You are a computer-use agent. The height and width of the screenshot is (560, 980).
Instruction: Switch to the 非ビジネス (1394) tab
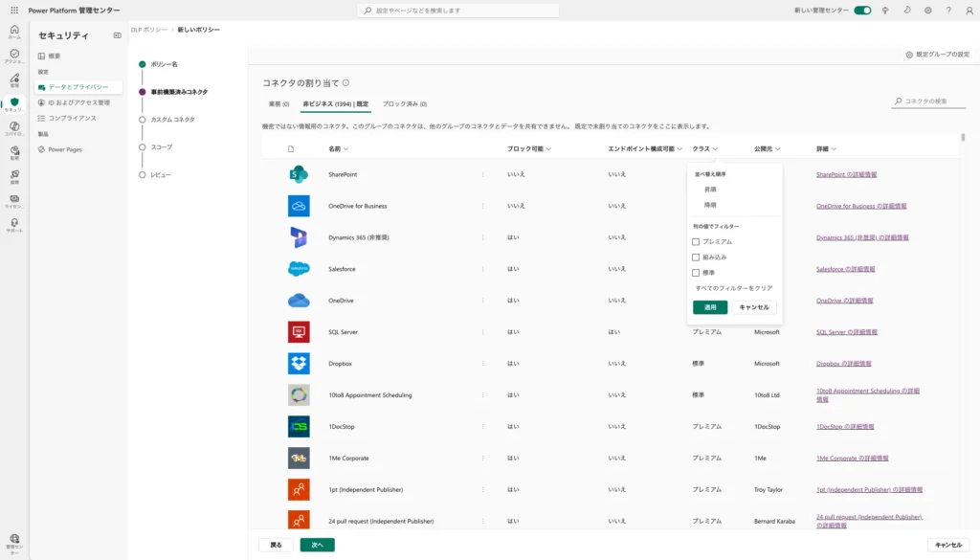(x=336, y=103)
